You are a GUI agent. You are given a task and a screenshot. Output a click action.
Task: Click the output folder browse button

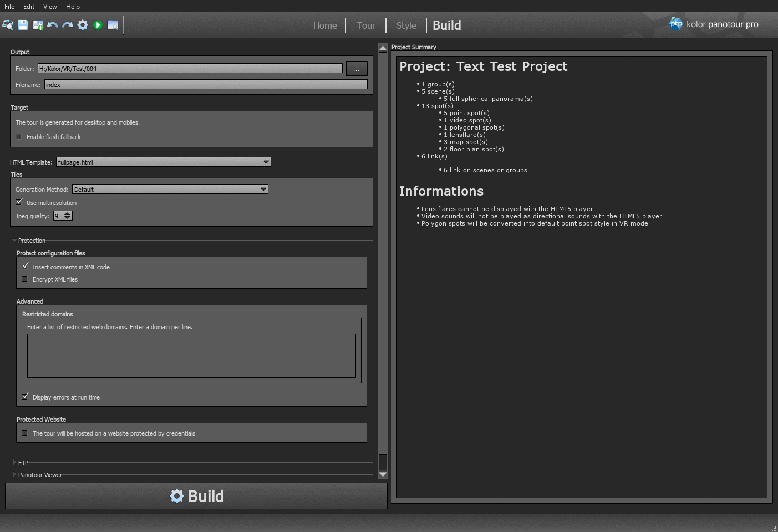tap(357, 68)
